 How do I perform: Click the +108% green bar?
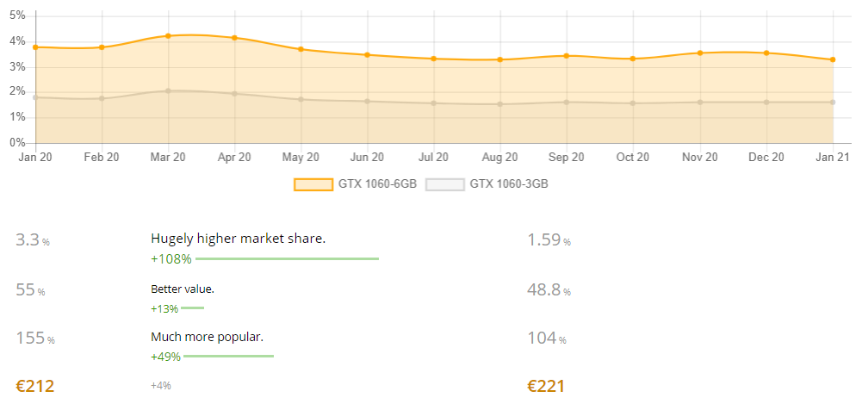click(287, 258)
